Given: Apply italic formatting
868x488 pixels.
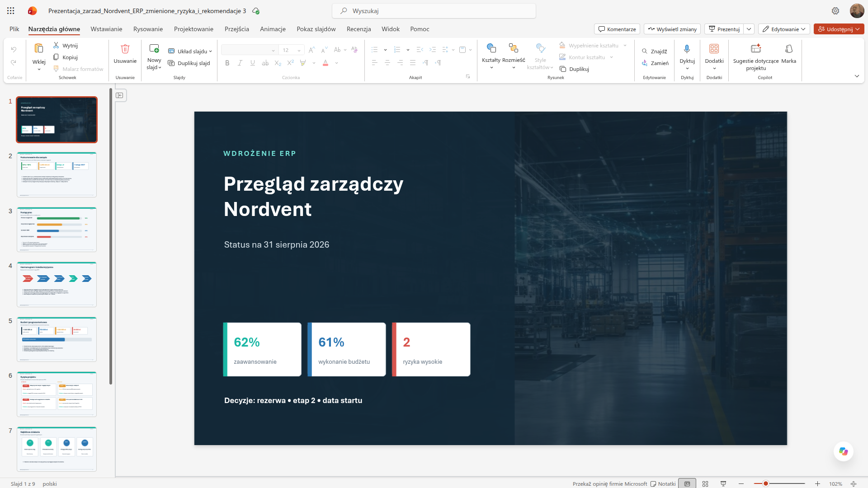Looking at the screenshot, I should pyautogui.click(x=240, y=63).
